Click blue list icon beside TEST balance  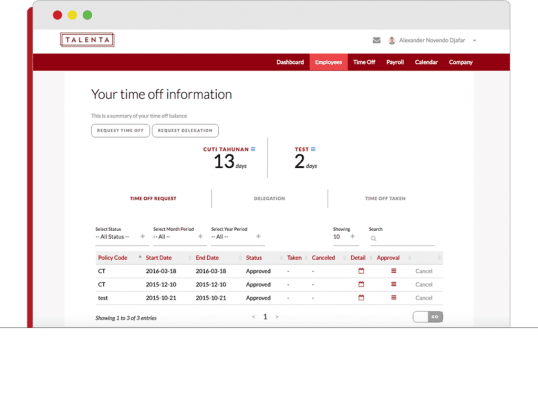pos(313,149)
